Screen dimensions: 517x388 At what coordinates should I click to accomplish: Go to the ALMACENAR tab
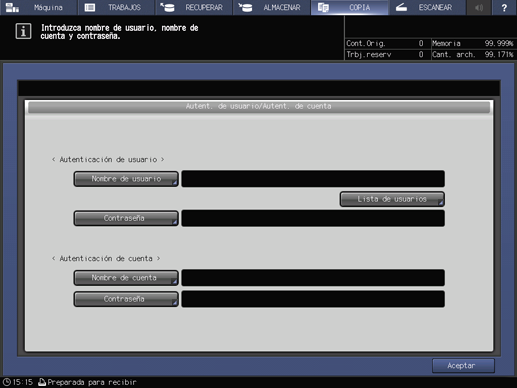271,7
